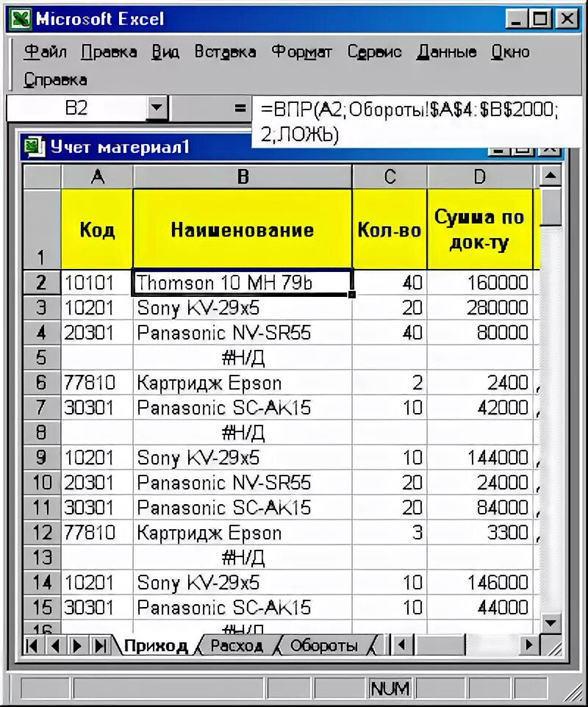Open the Вид menu
Image resolution: width=588 pixels, height=707 pixels.
165,51
